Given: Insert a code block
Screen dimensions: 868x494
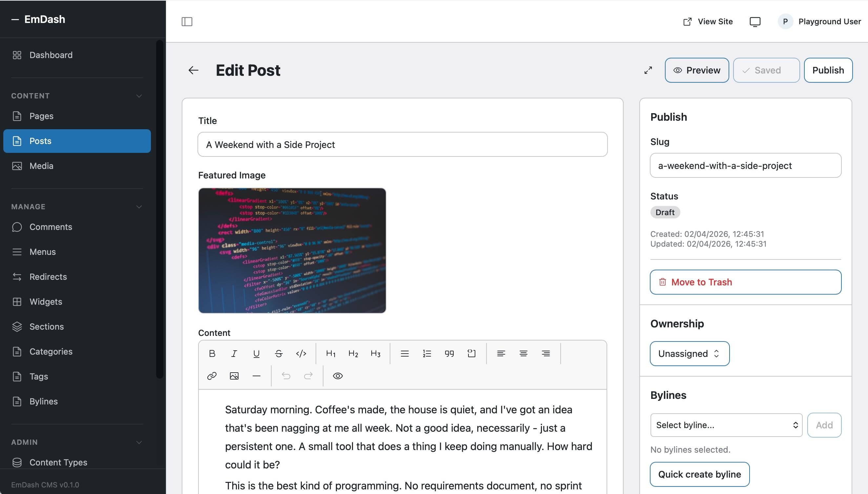Looking at the screenshot, I should tap(471, 353).
